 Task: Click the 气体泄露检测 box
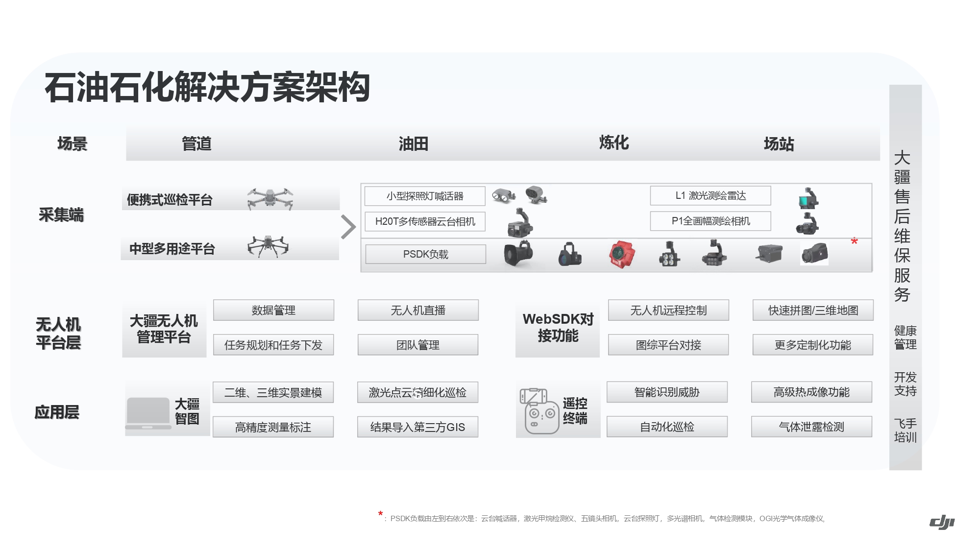[x=811, y=427]
